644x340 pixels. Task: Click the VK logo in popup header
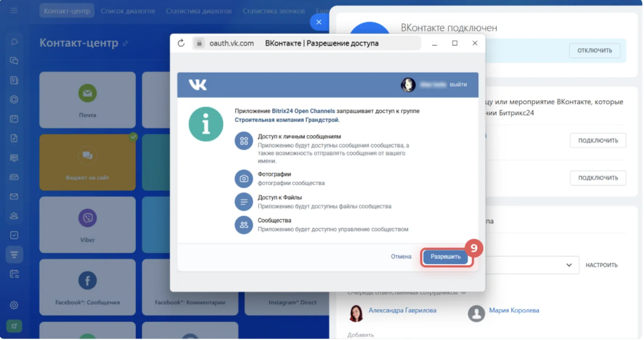[x=198, y=85]
